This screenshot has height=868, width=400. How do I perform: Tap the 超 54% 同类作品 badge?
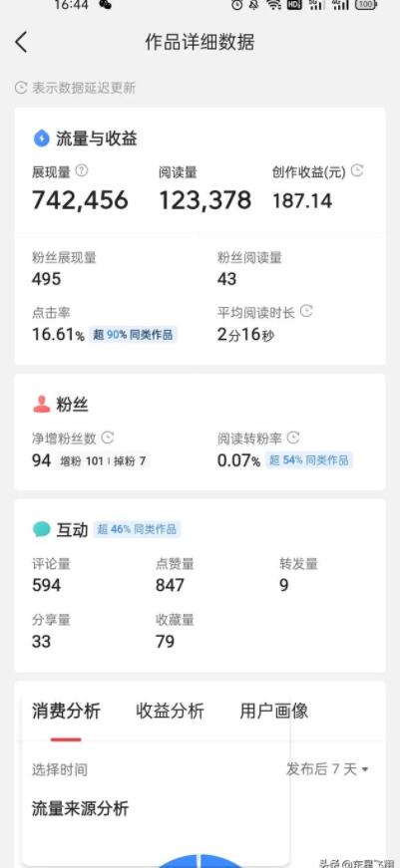[x=309, y=460]
